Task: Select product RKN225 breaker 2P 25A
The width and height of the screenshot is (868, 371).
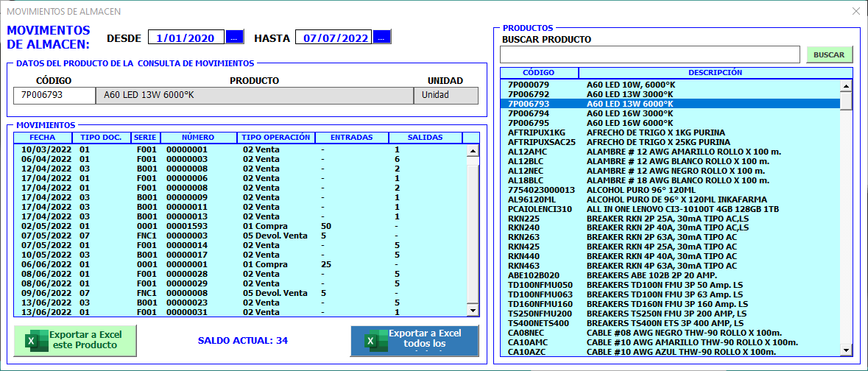Action: 671,218
